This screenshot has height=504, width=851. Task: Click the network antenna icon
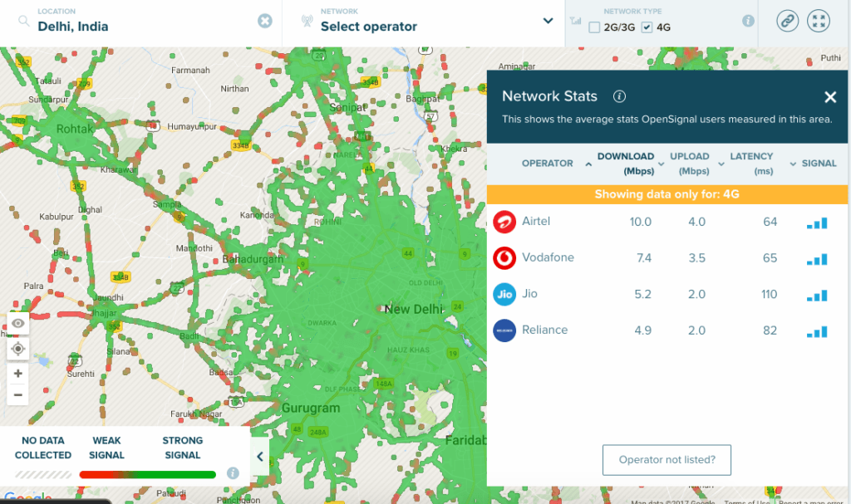coord(307,21)
